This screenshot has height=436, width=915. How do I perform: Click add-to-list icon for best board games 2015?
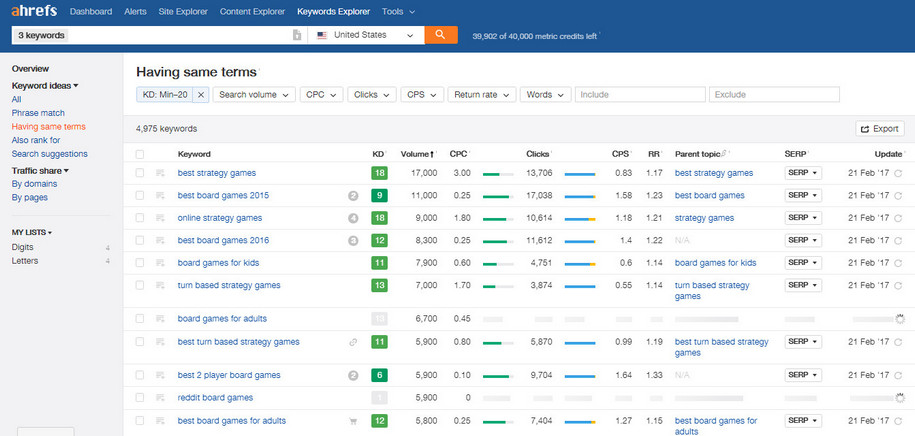tap(160, 196)
